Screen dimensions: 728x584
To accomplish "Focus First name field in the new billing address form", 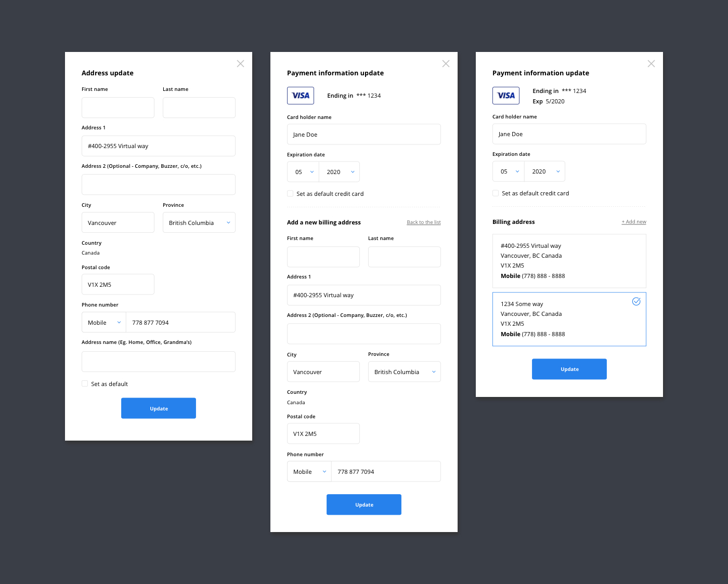I will tap(323, 257).
